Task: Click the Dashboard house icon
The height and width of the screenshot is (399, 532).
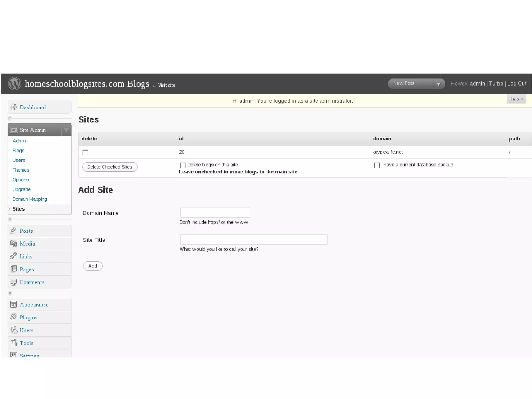Action: click(x=14, y=107)
